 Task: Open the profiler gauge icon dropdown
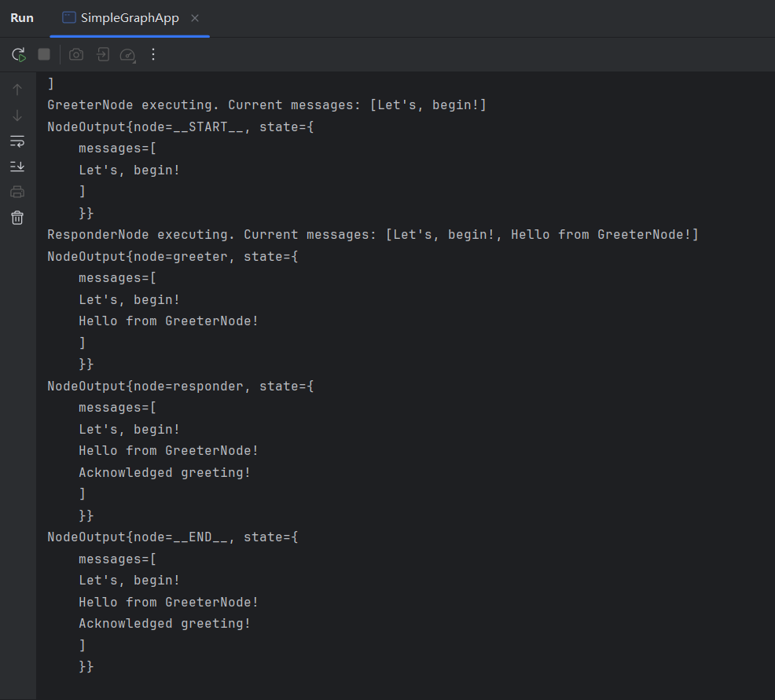coord(127,55)
